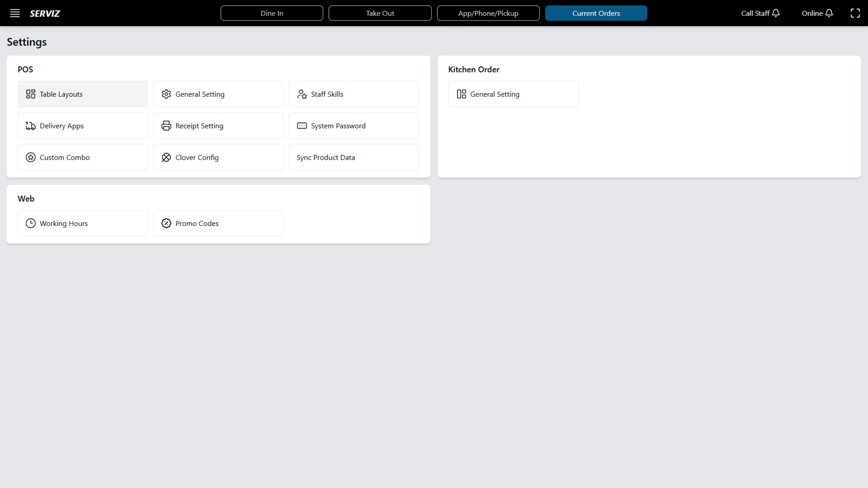Select the Staff Skills icon
Viewport: 868px width, 488px height.
point(302,94)
